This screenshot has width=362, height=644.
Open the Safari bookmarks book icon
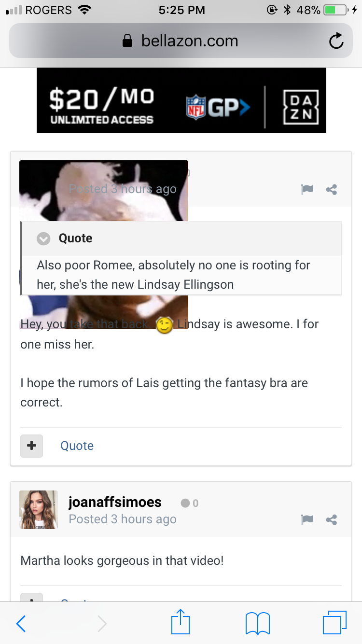[258, 623]
